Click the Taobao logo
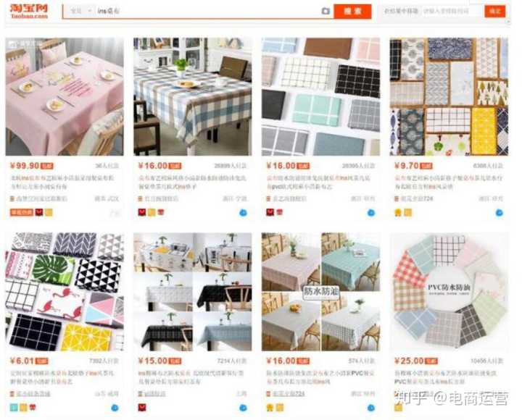This screenshot has width=522, height=420. tap(29, 11)
